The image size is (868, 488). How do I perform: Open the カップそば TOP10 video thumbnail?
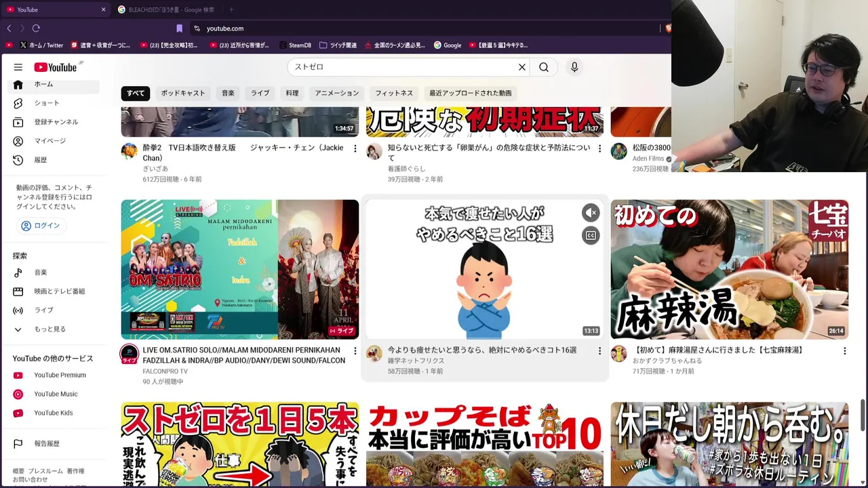[x=485, y=444]
